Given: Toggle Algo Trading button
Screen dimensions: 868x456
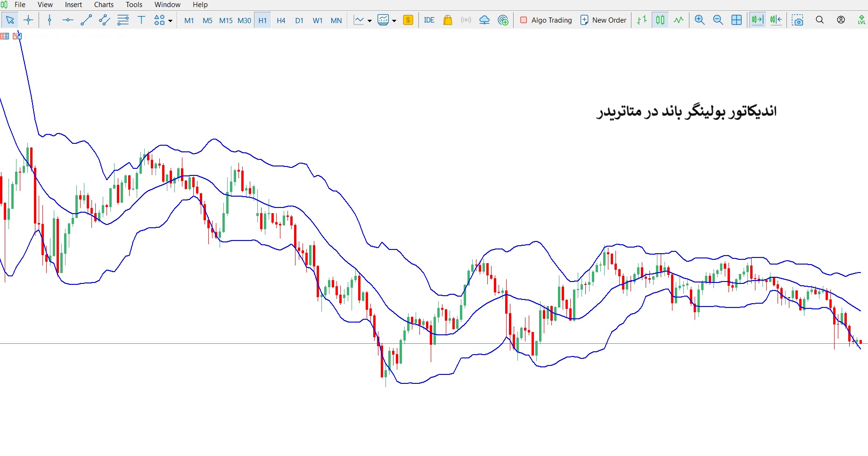Looking at the screenshot, I should [x=546, y=20].
